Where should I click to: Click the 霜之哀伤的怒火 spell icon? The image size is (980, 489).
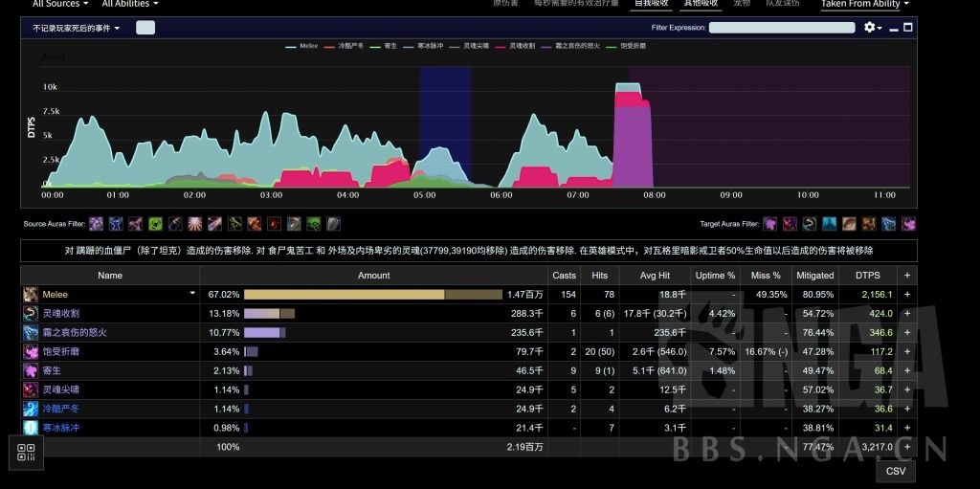tap(32, 333)
